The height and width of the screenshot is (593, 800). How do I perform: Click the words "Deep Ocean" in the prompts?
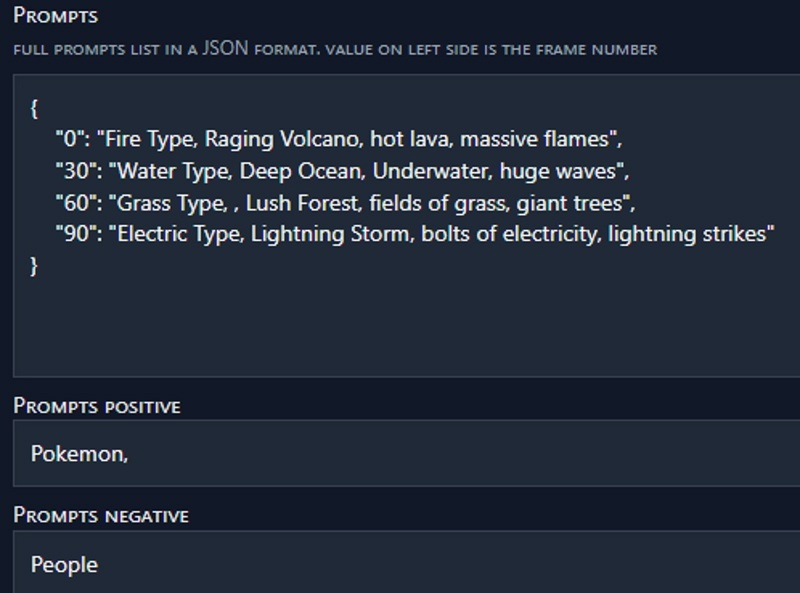(x=303, y=171)
